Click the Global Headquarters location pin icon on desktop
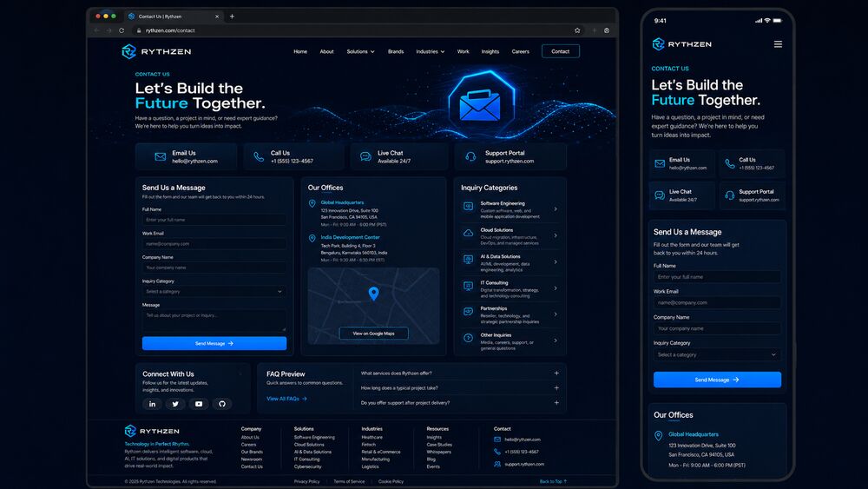Image resolution: width=868 pixels, height=489 pixels. click(x=312, y=204)
